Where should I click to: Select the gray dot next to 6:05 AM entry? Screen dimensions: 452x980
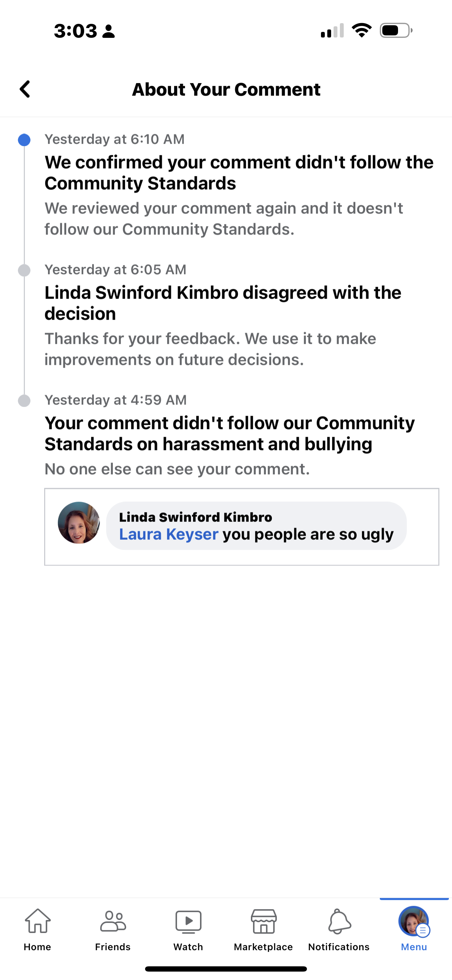click(24, 271)
